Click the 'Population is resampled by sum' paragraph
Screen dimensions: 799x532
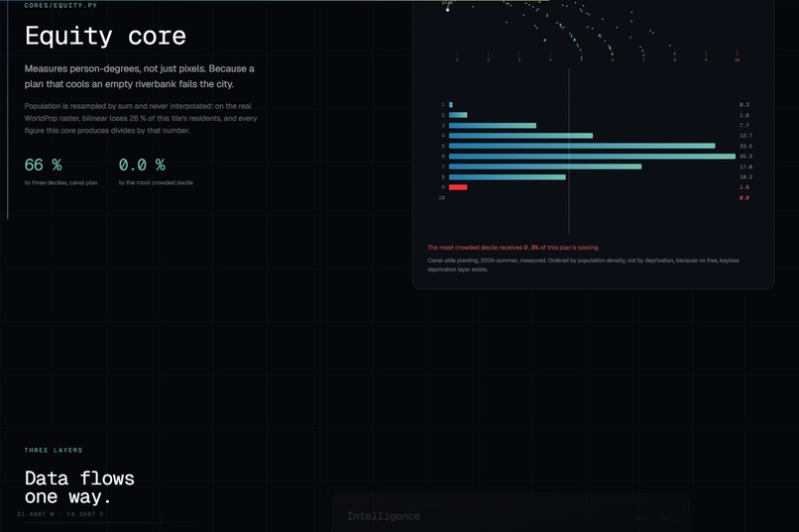coord(141,118)
